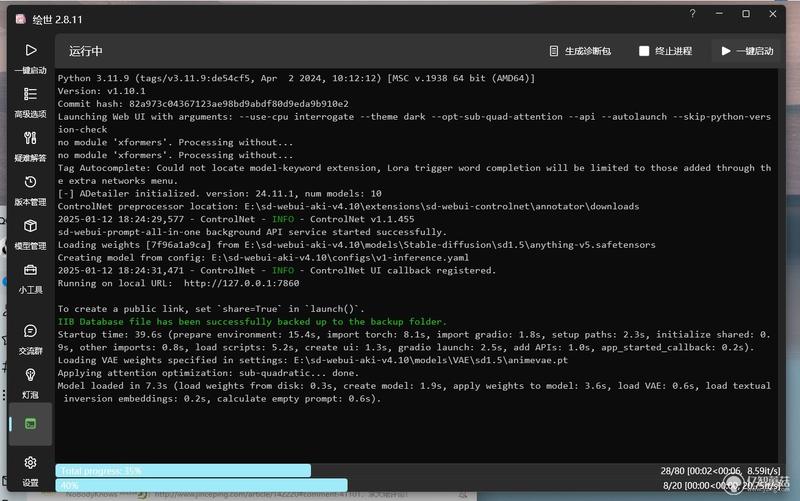Image resolution: width=800 pixels, height=501 pixels.
Task: Click the 运行中 status heading
Action: (86, 51)
